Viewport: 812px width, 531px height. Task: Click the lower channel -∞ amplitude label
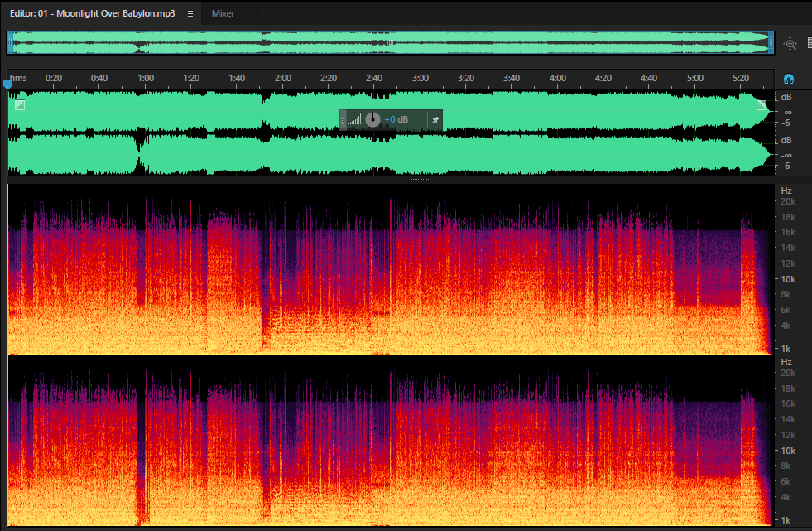[786, 155]
